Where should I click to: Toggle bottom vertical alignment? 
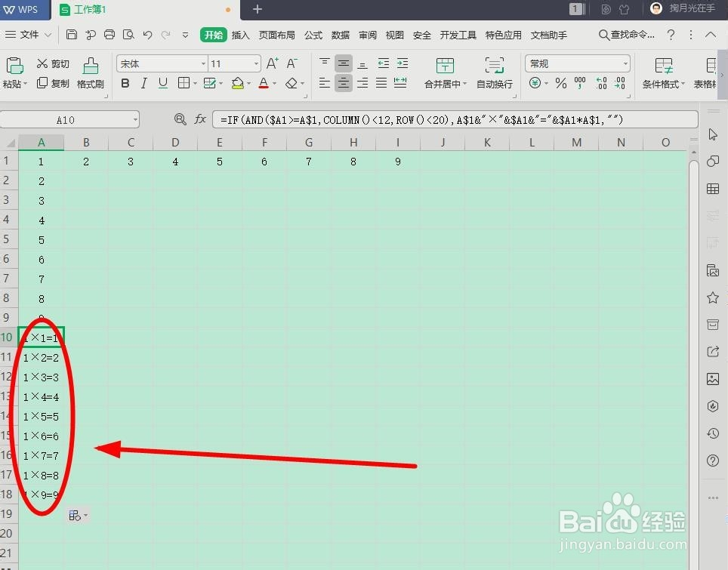(362, 63)
